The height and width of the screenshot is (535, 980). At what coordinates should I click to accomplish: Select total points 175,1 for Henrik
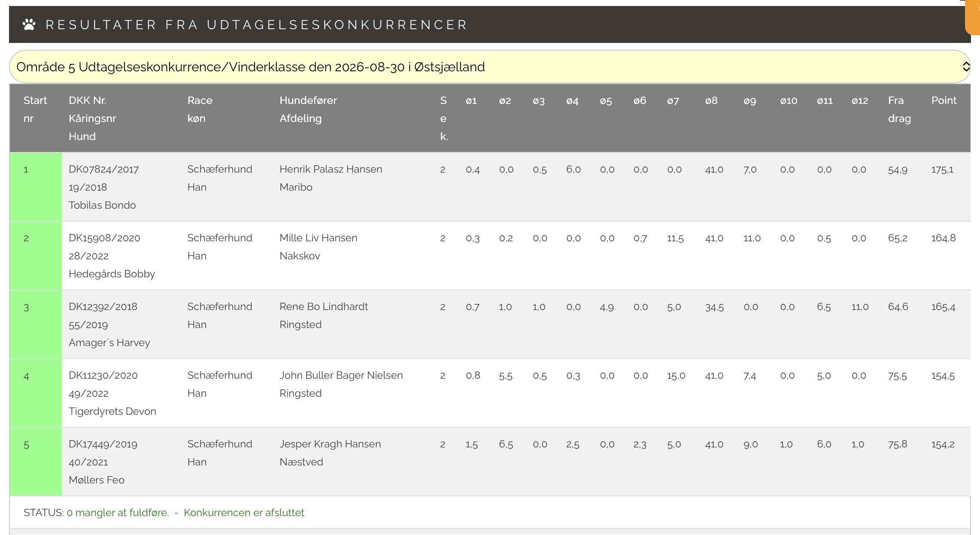tap(942, 170)
